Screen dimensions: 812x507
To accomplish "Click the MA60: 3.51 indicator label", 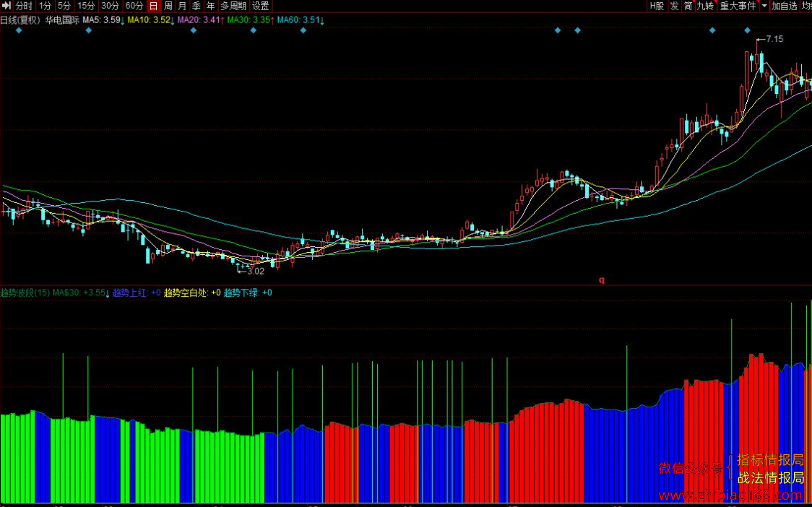I will click(x=301, y=21).
